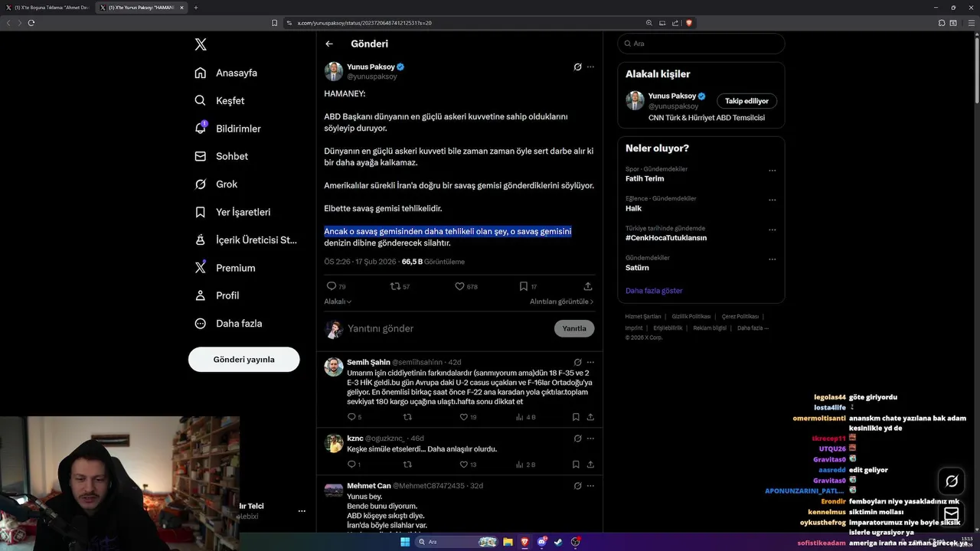980x551 pixels.
Task: Reload the page in the browser
Action: click(31, 23)
